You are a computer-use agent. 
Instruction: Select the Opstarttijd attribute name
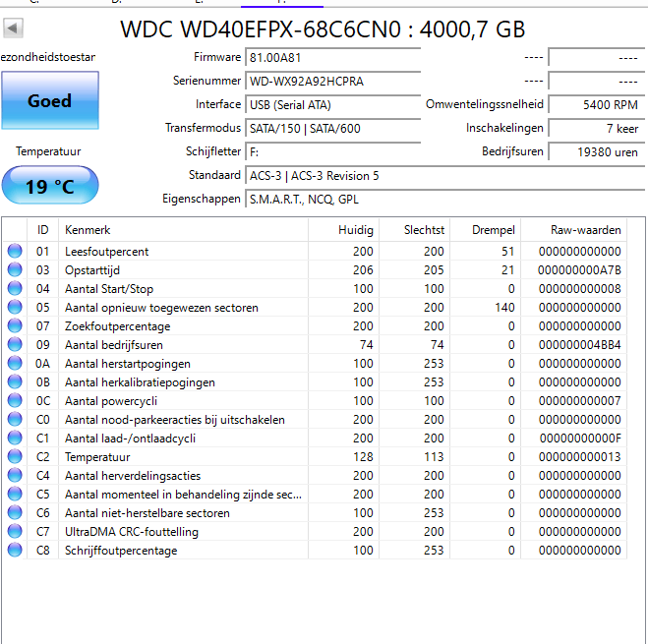(x=92, y=270)
